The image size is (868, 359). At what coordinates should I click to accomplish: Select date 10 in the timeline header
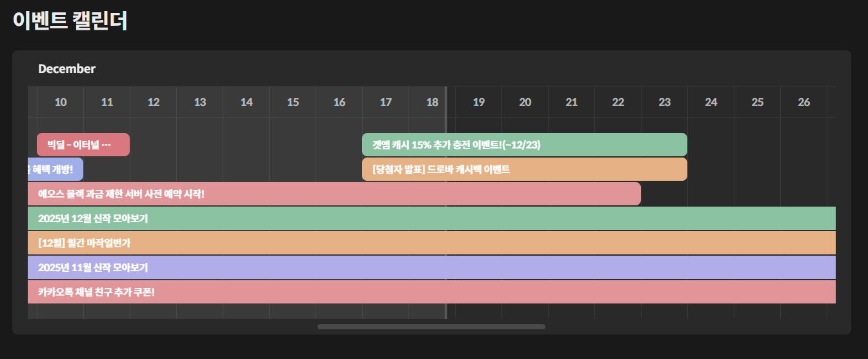pos(61,102)
